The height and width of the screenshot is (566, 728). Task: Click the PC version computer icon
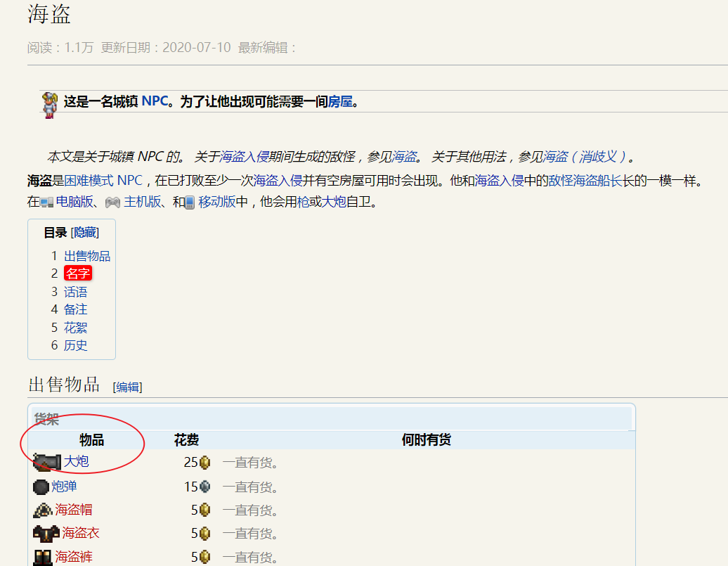pos(47,203)
